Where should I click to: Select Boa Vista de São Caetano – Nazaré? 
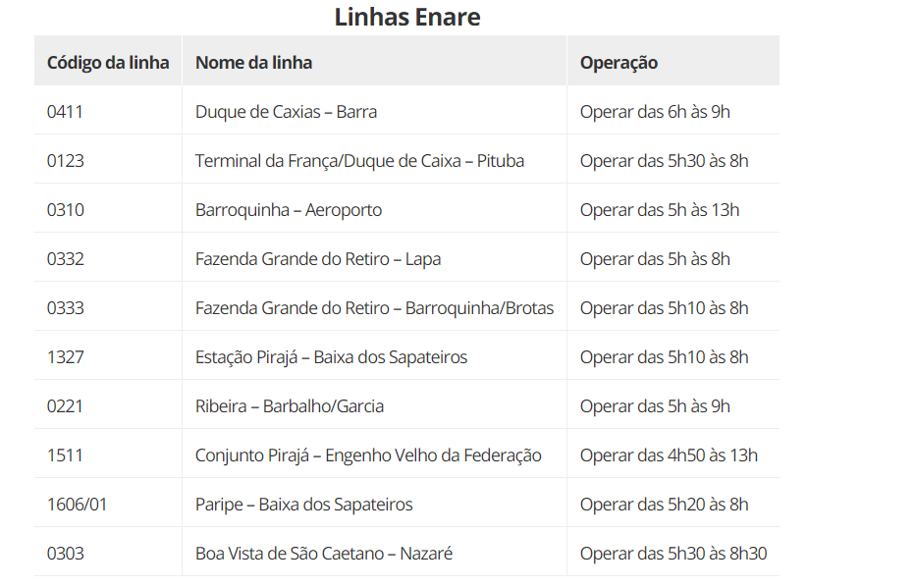pos(324,553)
